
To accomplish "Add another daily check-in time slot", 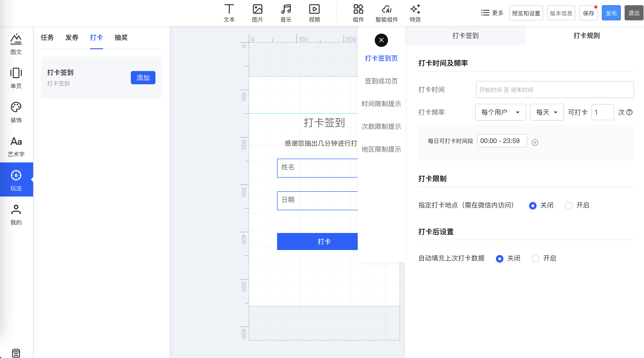I will (535, 142).
